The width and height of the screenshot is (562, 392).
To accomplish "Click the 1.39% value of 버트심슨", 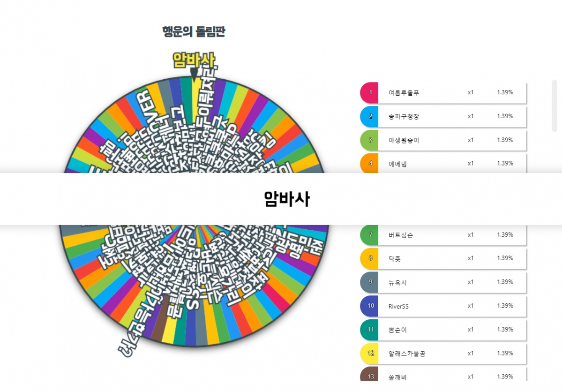I will pyautogui.click(x=505, y=234).
